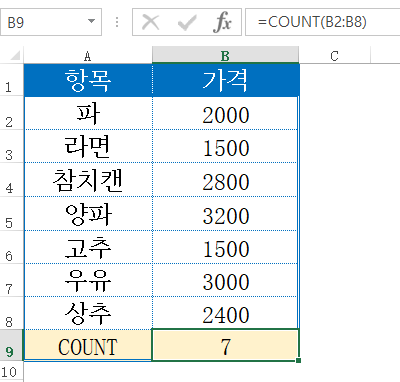Viewport: 400px width, 382px height.
Task: Click cell containing 우유
Action: coord(88,280)
